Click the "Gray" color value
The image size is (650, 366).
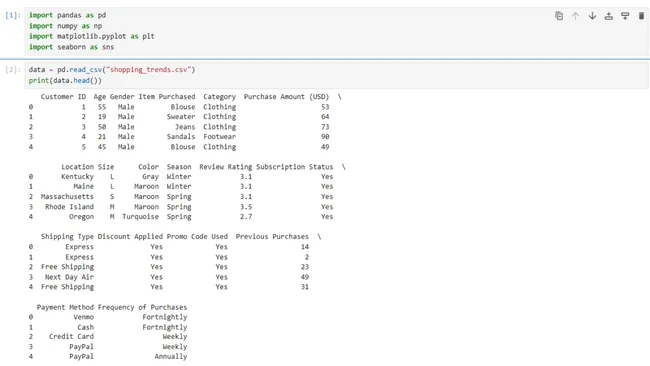click(x=150, y=177)
